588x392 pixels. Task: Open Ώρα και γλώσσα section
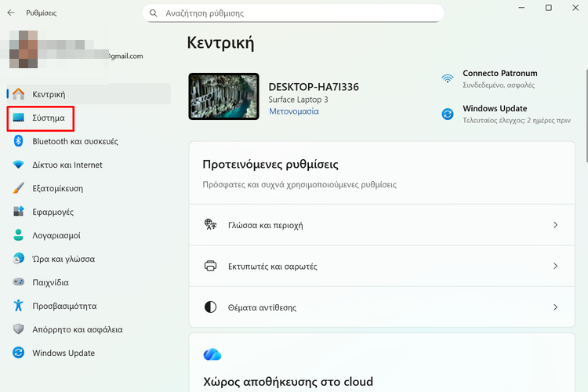point(63,259)
